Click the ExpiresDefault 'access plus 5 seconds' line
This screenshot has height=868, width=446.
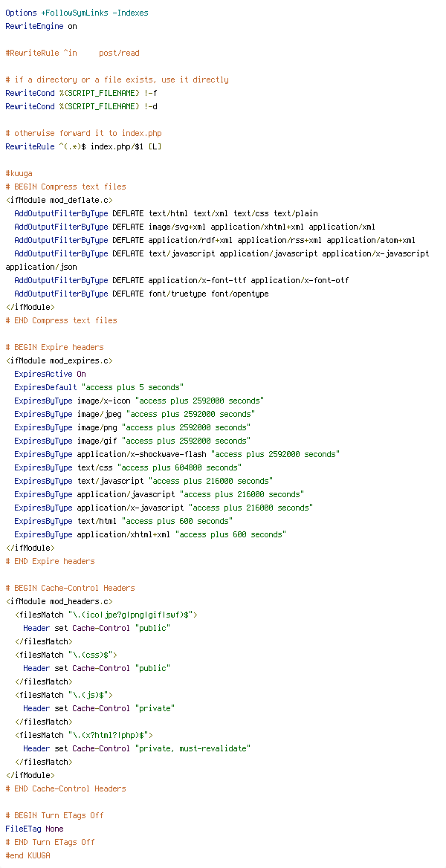[99, 387]
